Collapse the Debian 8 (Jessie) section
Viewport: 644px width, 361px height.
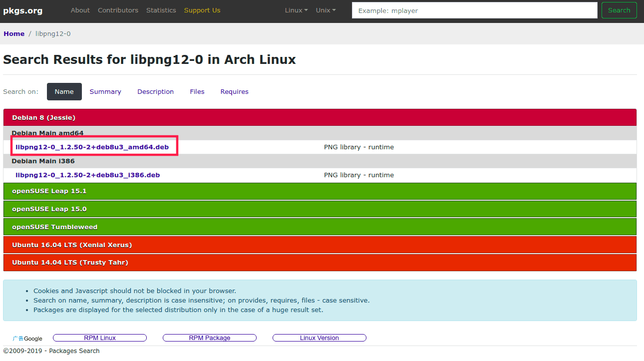(x=43, y=118)
